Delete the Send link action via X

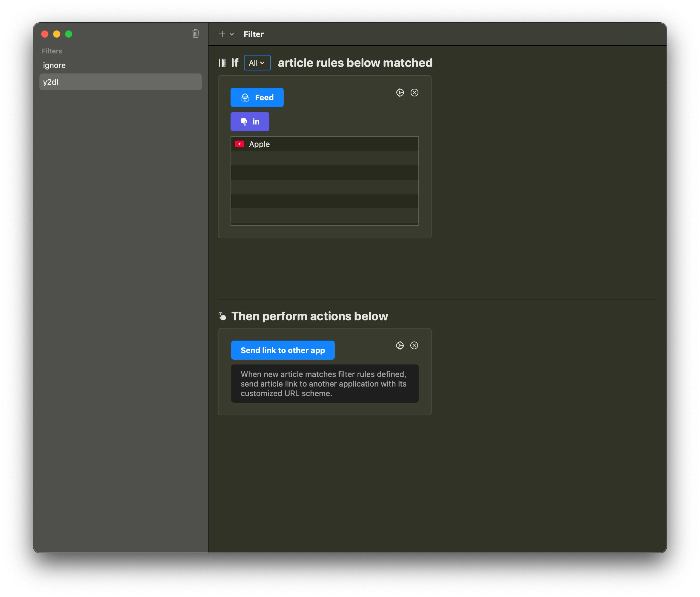coord(414,345)
